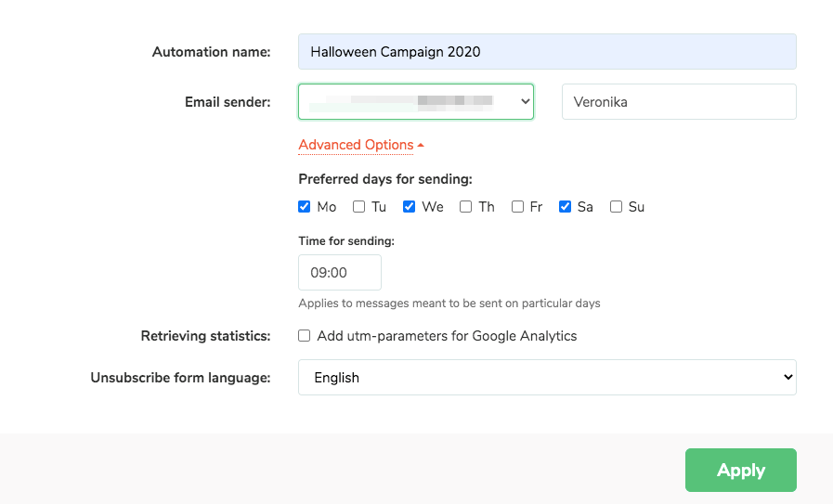Click the Add utm-parameters label text
Image resolution: width=833 pixels, height=504 pixels.
coord(447,336)
